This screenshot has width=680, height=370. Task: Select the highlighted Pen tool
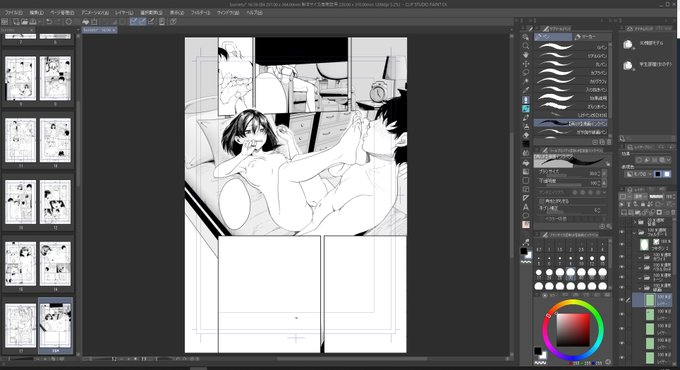(526, 100)
